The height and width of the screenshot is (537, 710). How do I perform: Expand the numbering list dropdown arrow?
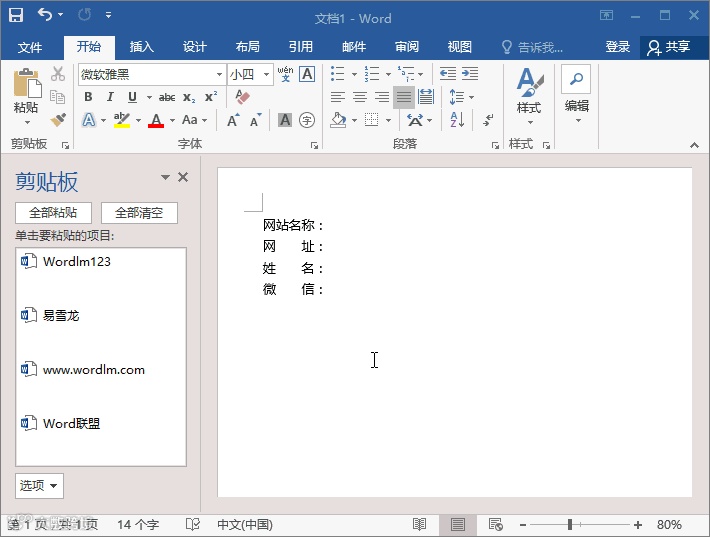pos(388,74)
